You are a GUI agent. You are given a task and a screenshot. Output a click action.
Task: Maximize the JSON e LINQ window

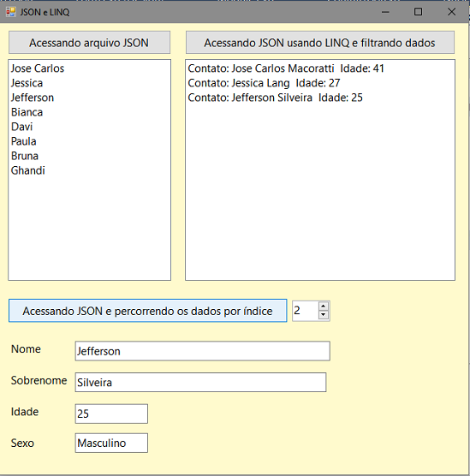tap(418, 12)
